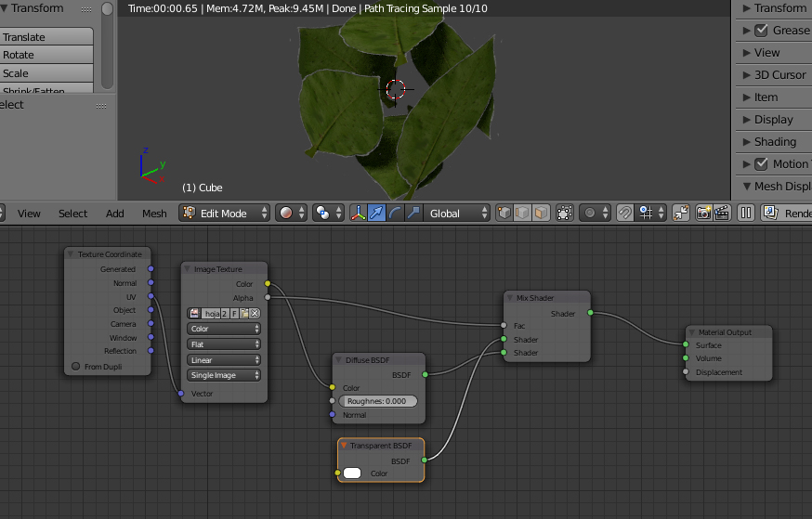Enable the From Dupli option

[76, 367]
